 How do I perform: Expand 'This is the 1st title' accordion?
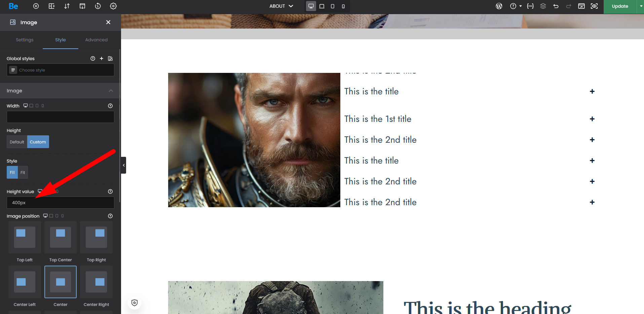click(x=592, y=119)
